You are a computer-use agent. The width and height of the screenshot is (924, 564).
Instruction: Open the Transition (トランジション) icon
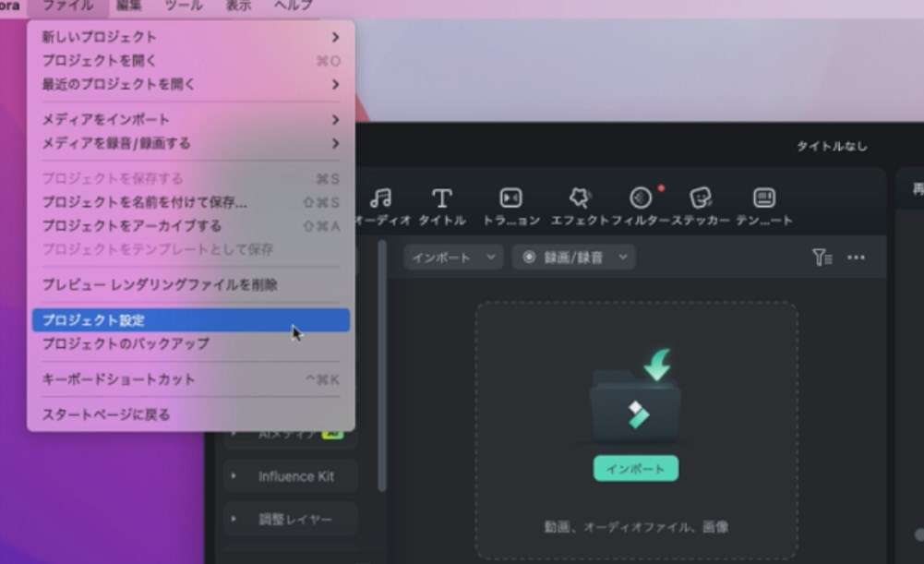(510, 198)
